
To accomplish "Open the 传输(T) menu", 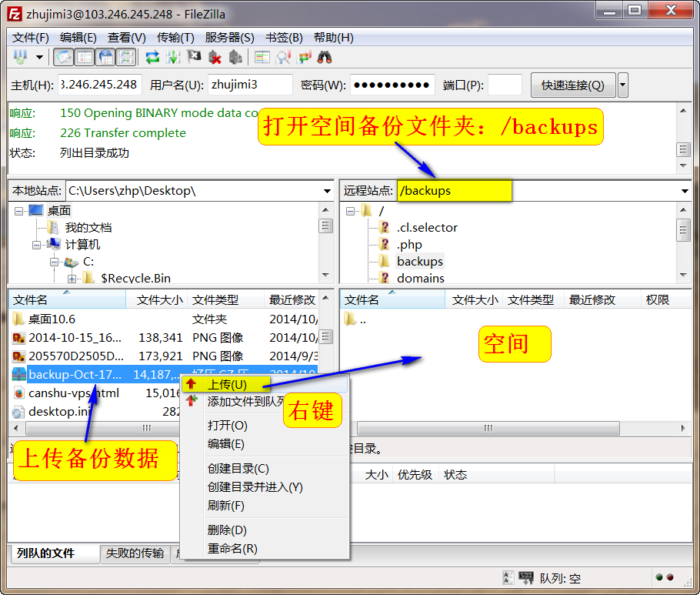I will (x=175, y=38).
